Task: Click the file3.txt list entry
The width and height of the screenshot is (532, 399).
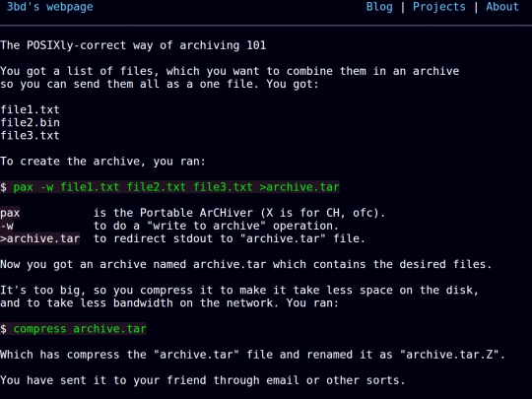Action: (30, 135)
